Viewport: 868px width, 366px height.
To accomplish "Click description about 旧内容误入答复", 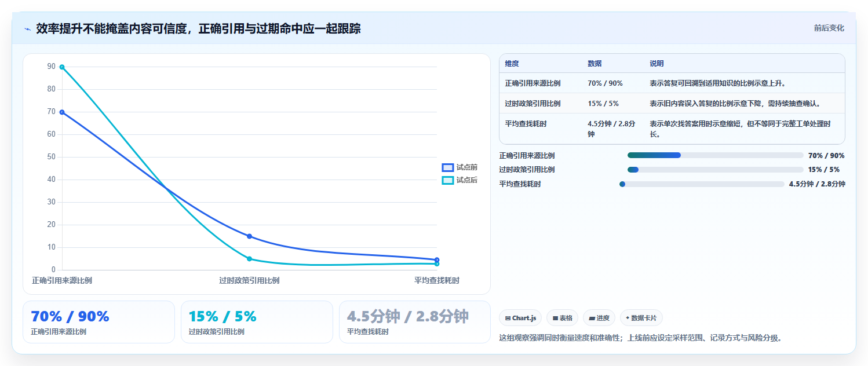I will [x=735, y=104].
